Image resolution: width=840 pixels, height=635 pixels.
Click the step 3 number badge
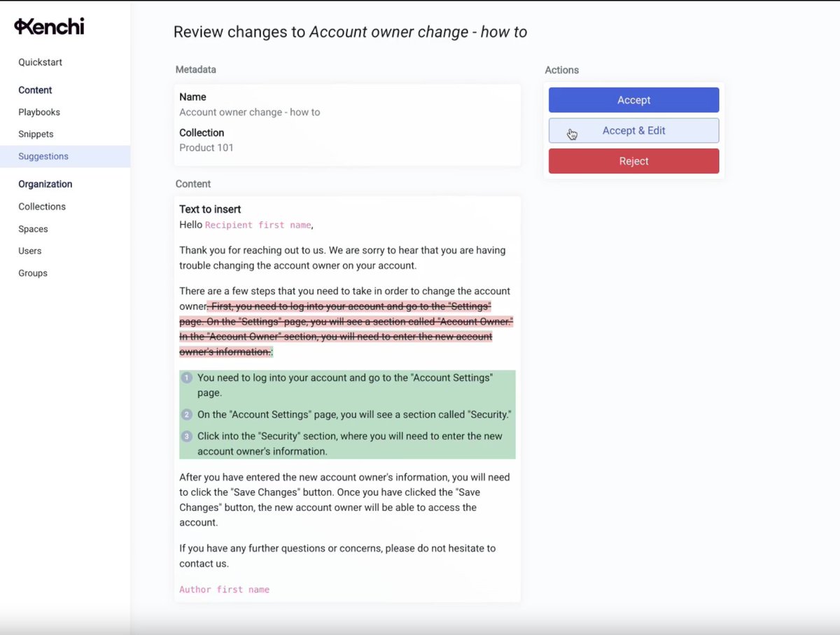pyautogui.click(x=187, y=436)
